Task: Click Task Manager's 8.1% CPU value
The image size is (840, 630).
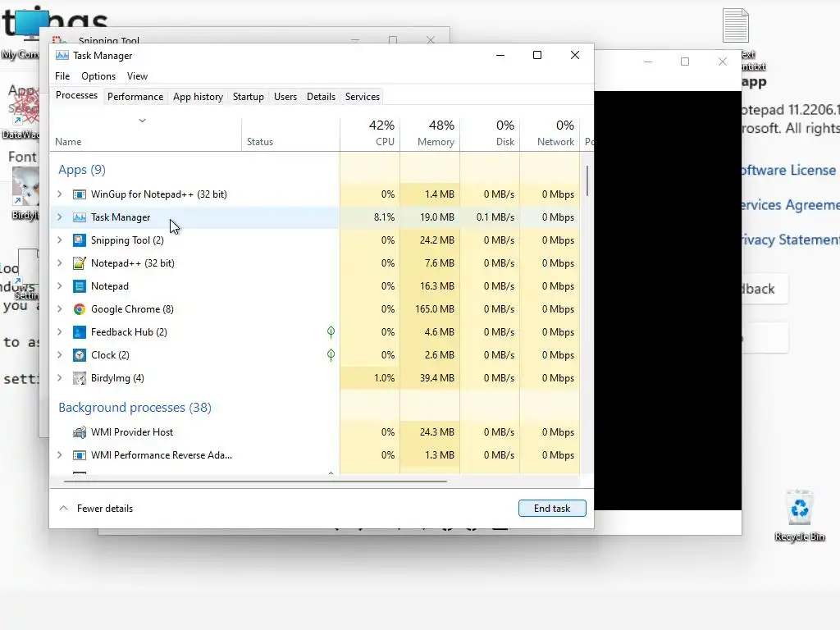Action: [384, 217]
